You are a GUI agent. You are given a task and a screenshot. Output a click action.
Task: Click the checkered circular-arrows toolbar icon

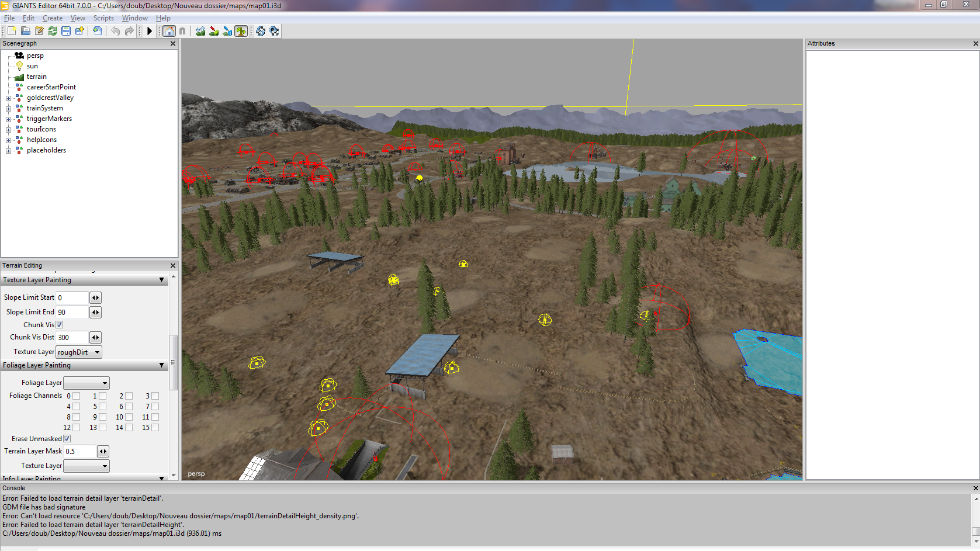(261, 31)
